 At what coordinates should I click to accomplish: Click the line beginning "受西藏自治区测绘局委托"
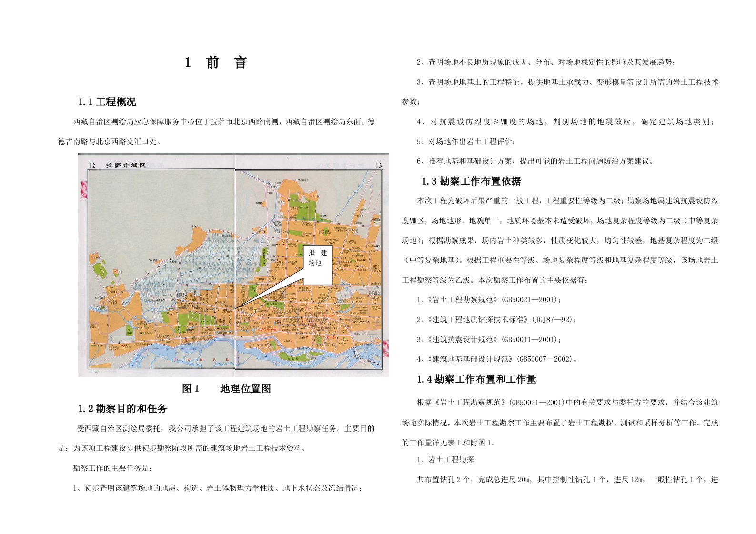click(x=226, y=429)
